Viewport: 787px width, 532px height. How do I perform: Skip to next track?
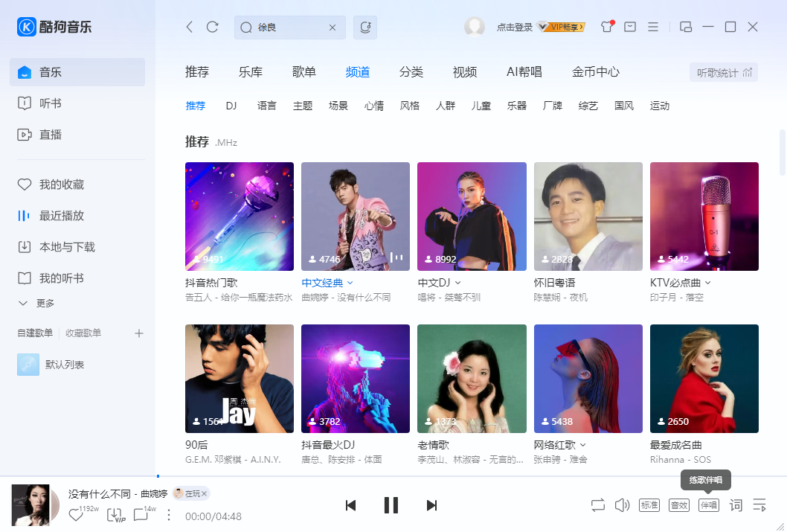coord(431,505)
